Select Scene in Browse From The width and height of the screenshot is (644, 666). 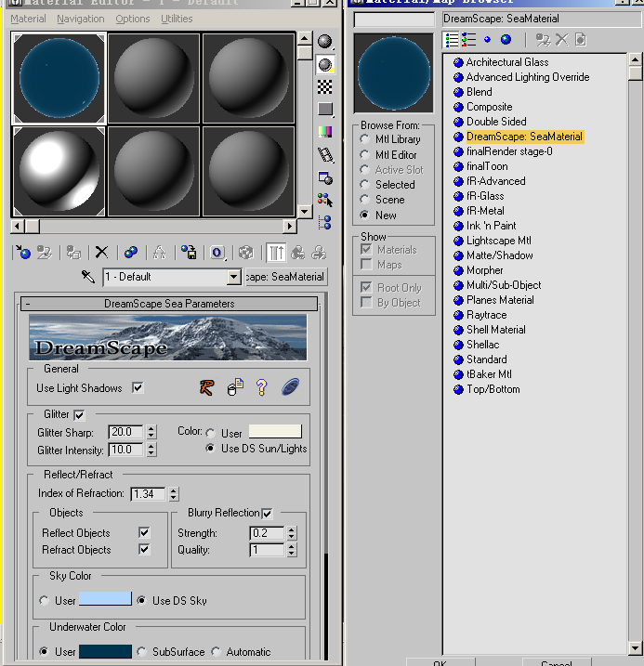click(364, 199)
